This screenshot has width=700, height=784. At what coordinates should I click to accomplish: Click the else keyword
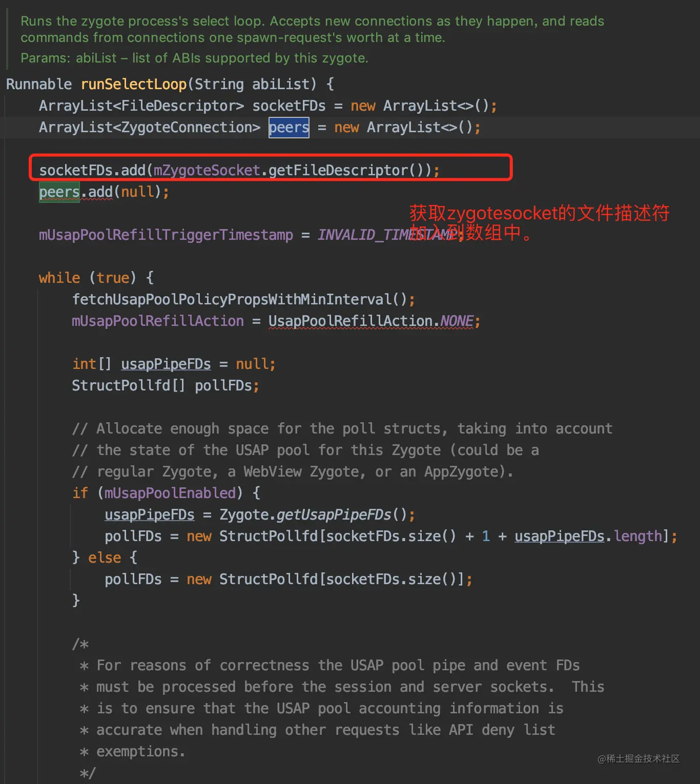click(105, 558)
